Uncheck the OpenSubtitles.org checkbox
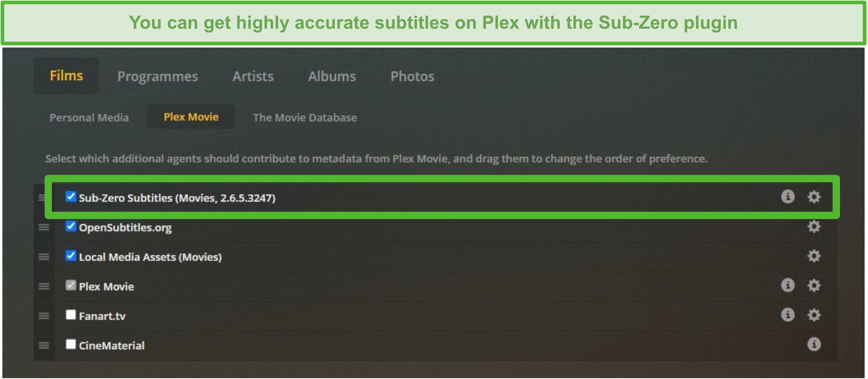 tap(71, 226)
